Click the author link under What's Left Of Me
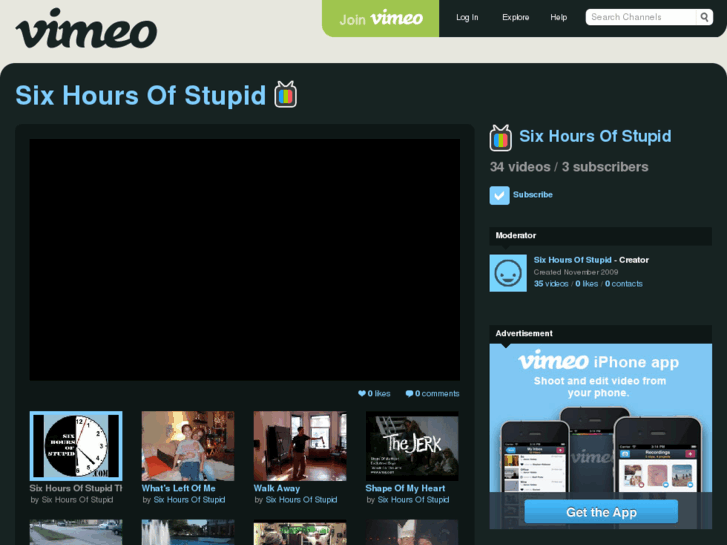727x545 pixels. (189, 500)
